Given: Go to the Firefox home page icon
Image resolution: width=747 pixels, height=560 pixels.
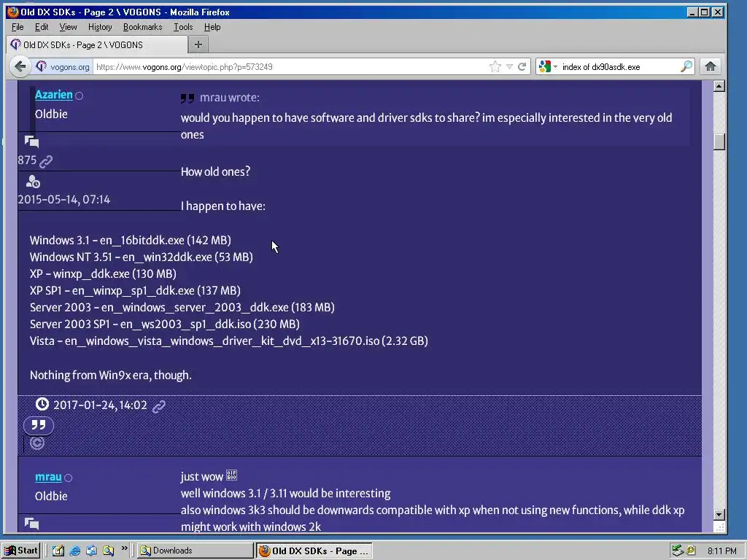Looking at the screenshot, I should point(711,66).
